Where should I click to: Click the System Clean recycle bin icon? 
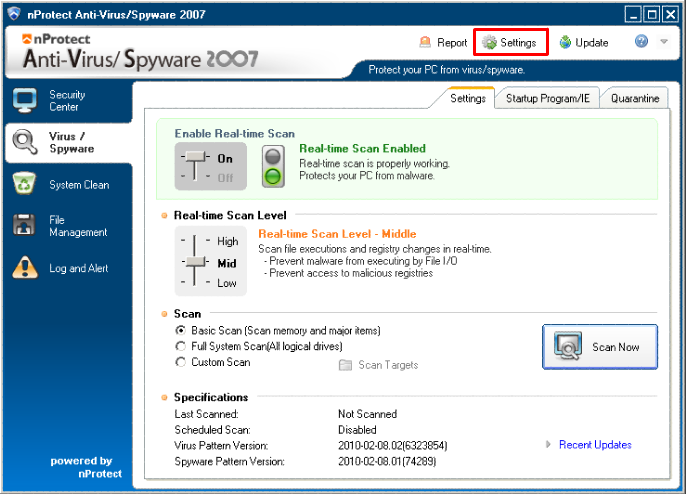click(24, 183)
